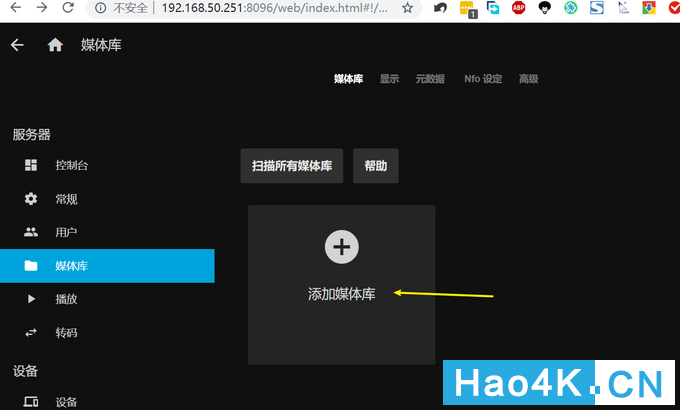Click the blue overlapping-windows extension icon
This screenshot has height=410, width=680.
[x=493, y=8]
